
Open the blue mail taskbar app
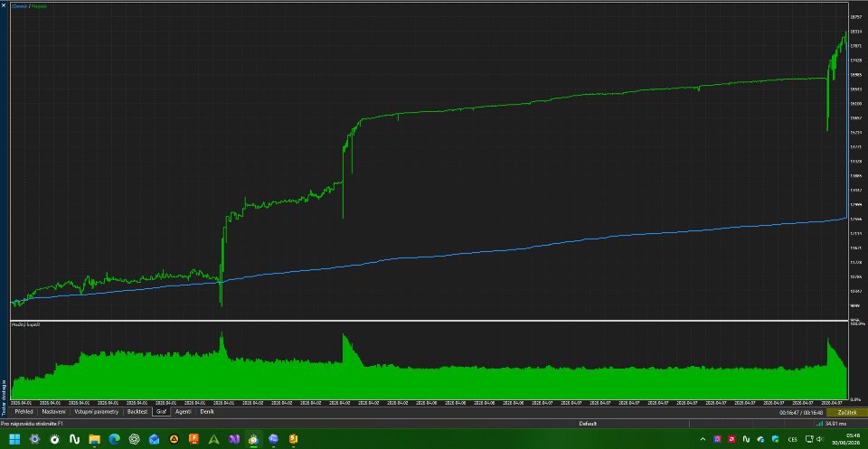pyautogui.click(x=154, y=440)
